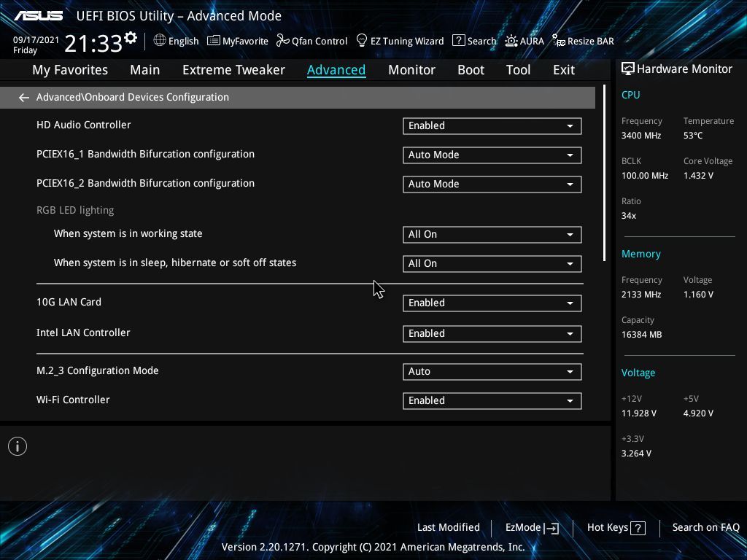
Task: Click Last Modified button
Action: pos(449,527)
